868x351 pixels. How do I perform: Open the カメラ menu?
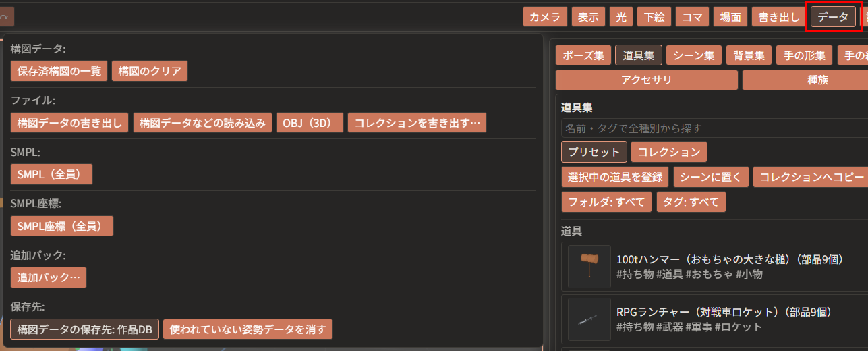[x=545, y=17]
